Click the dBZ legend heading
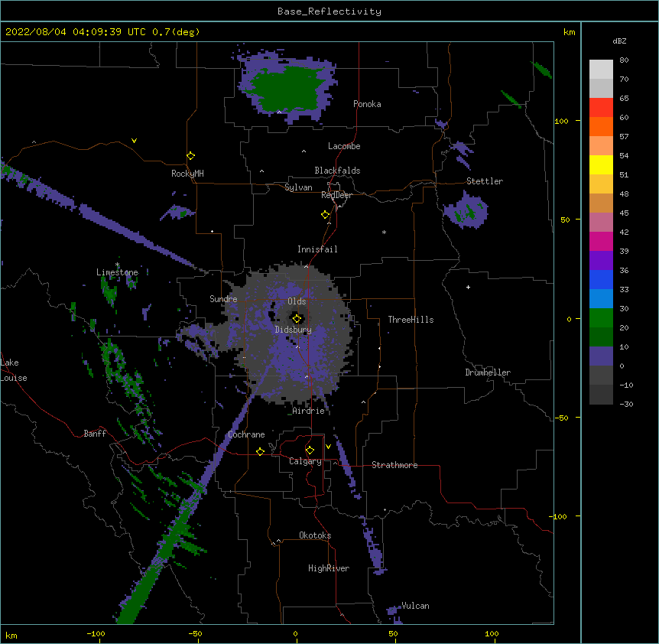The height and width of the screenshot is (644, 659). (619, 41)
